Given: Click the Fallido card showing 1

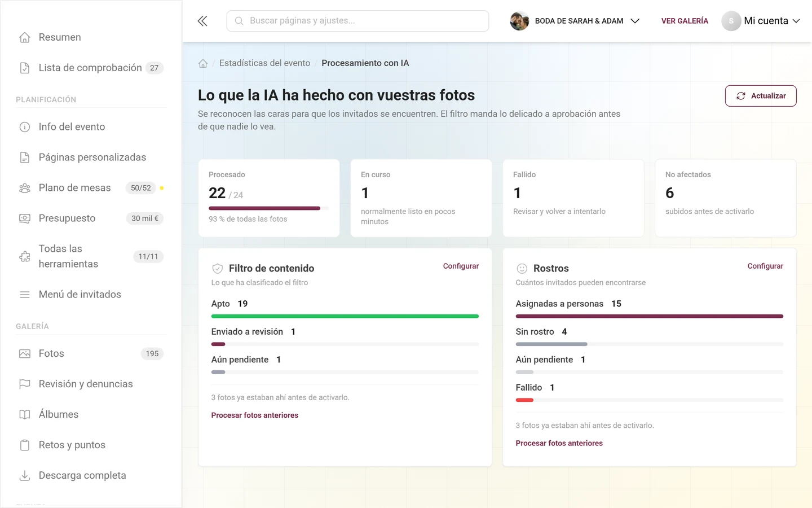Looking at the screenshot, I should (x=573, y=198).
